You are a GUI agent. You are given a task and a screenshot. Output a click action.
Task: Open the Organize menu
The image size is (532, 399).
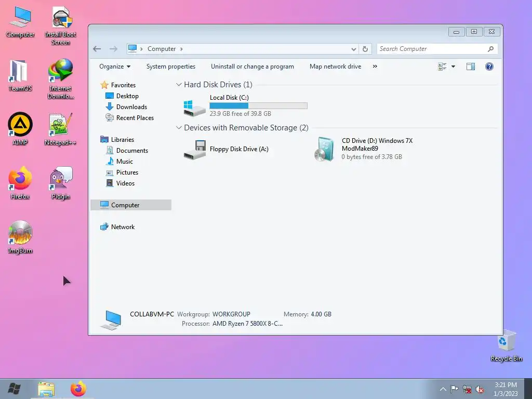pos(115,66)
